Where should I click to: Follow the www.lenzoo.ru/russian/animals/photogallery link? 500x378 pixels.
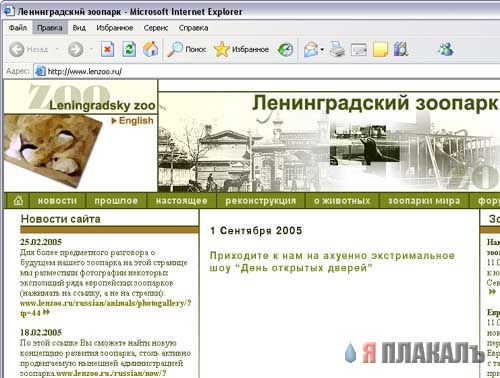coord(105,303)
